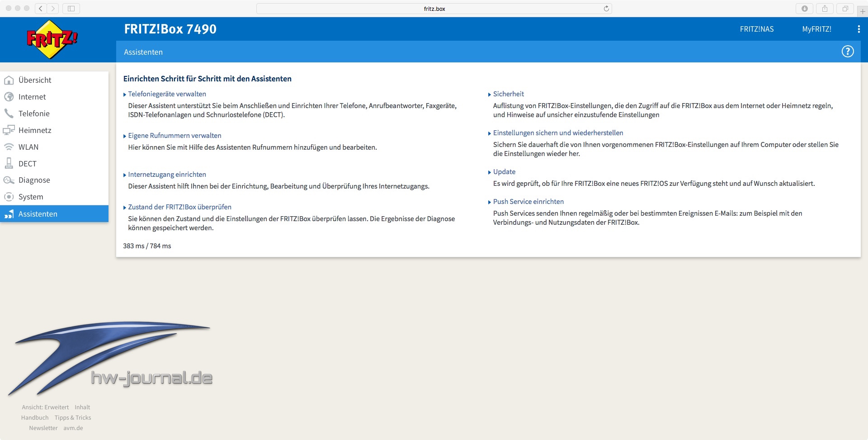This screenshot has height=440, width=868.
Task: Open the Diagnose menu item
Action: 54,180
